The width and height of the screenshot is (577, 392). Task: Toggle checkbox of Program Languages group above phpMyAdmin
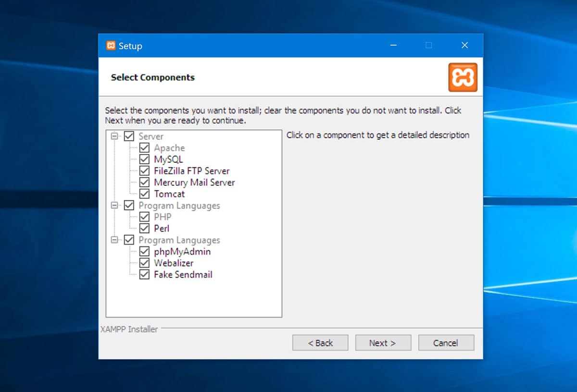129,240
